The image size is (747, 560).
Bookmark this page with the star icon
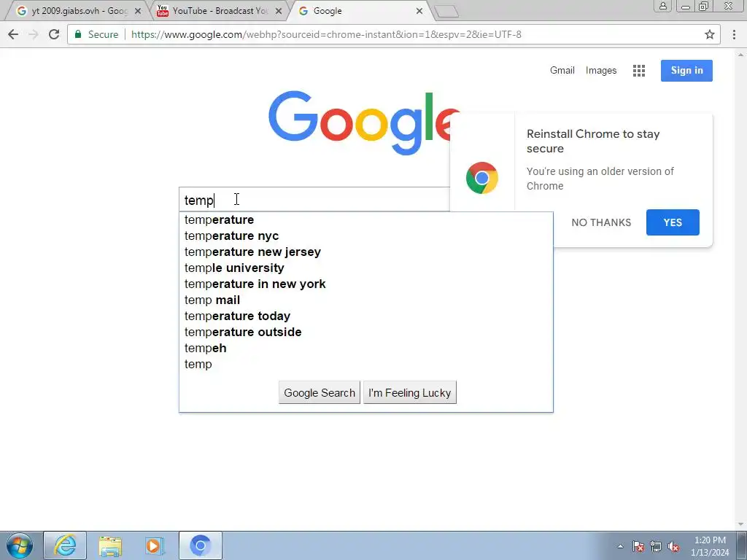click(x=709, y=34)
